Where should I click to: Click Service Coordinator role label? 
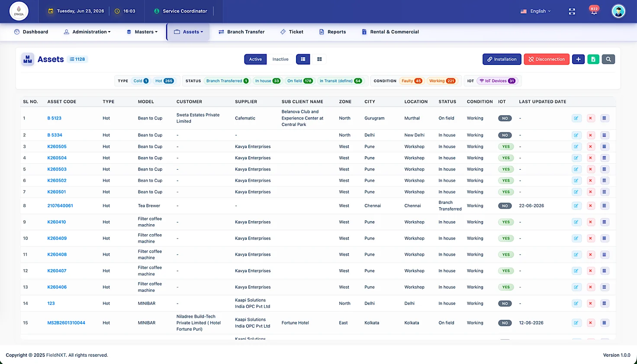(185, 11)
